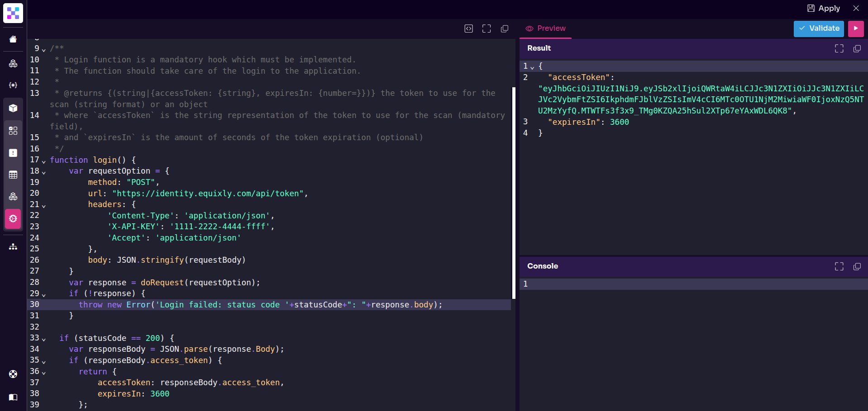The image size is (868, 411).
Task: Open the app logo at top of sidebar
Action: pyautogui.click(x=13, y=13)
